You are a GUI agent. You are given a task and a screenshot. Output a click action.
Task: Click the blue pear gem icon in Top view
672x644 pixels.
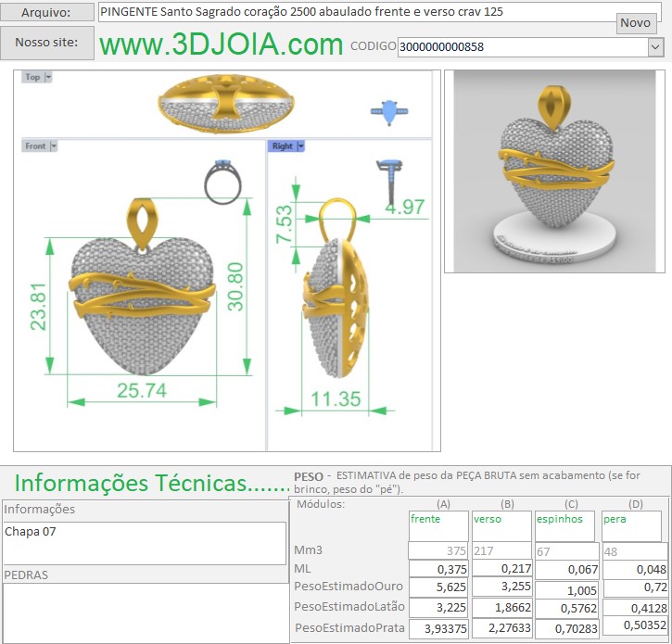tap(390, 112)
